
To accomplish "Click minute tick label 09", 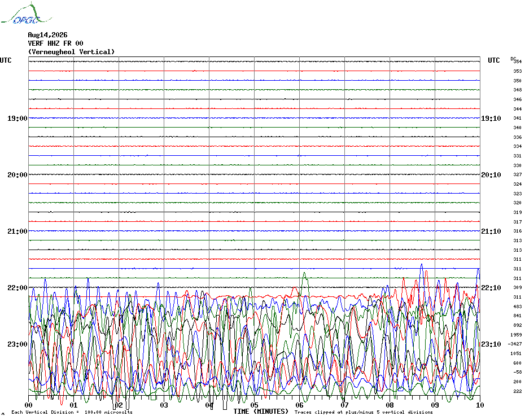I will 435,405.
